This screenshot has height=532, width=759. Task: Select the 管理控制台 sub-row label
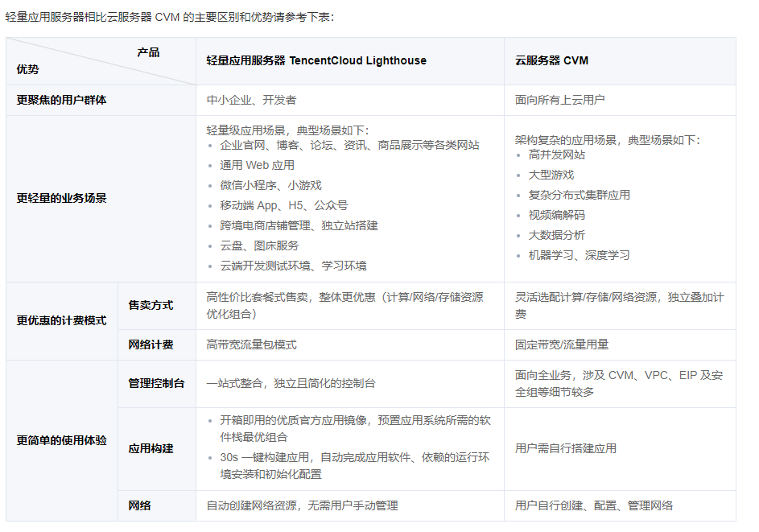(156, 384)
